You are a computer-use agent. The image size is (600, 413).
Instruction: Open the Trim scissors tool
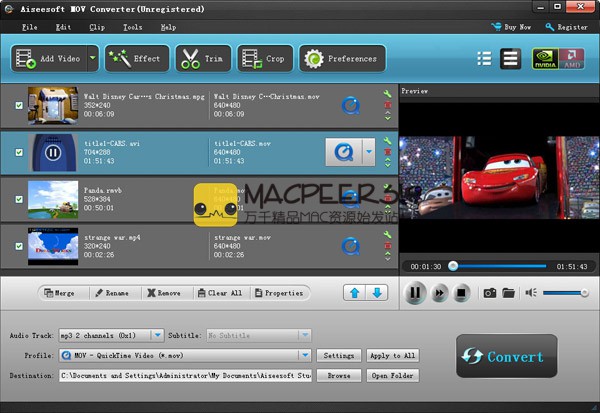[201, 59]
